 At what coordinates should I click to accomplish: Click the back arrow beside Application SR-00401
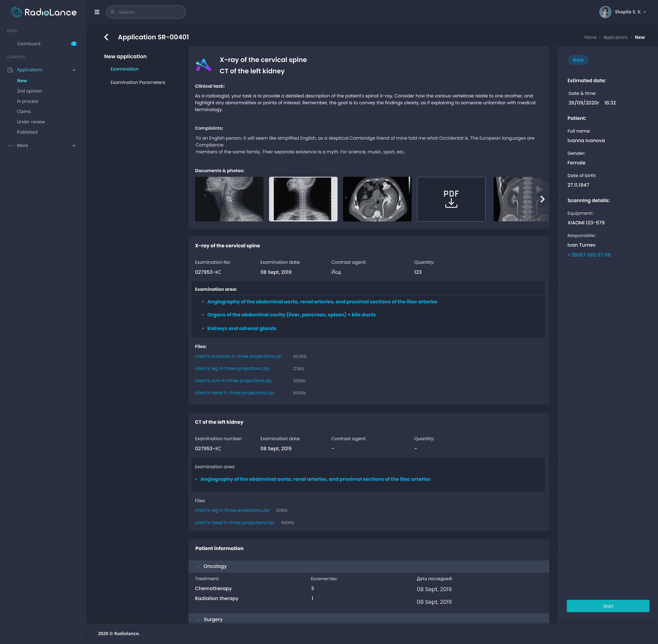pyautogui.click(x=107, y=37)
